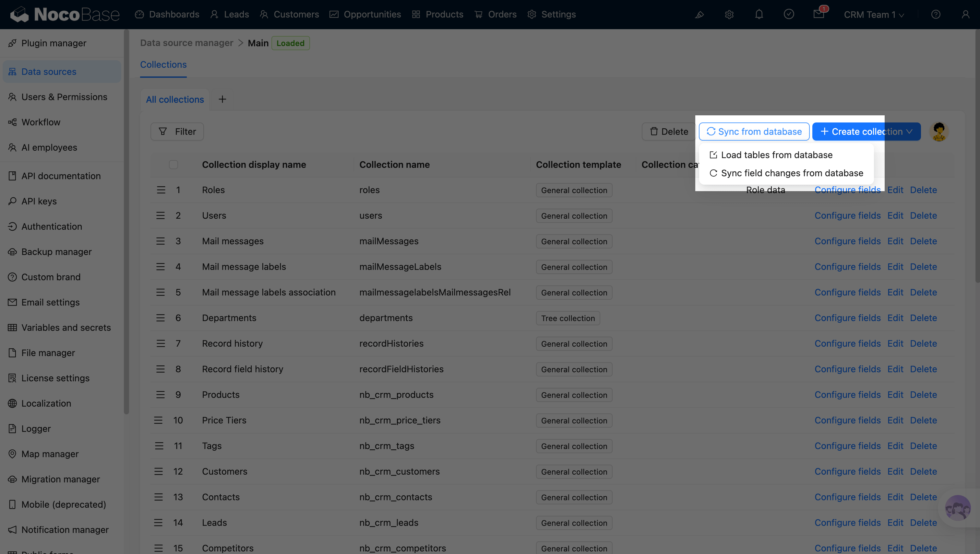The width and height of the screenshot is (980, 554).
Task: Open the Sync from database dropdown
Action: pyautogui.click(x=754, y=132)
